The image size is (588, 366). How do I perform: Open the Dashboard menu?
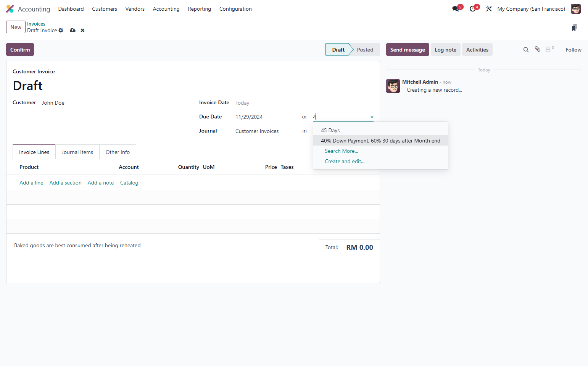tap(71, 9)
